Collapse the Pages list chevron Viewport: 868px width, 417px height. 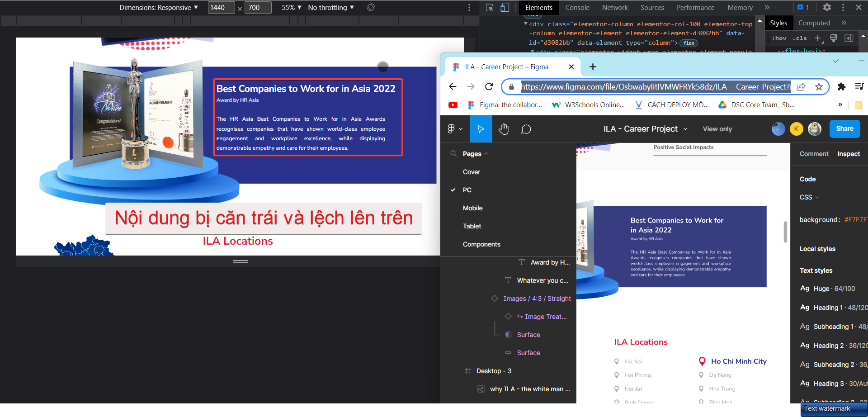coord(486,154)
